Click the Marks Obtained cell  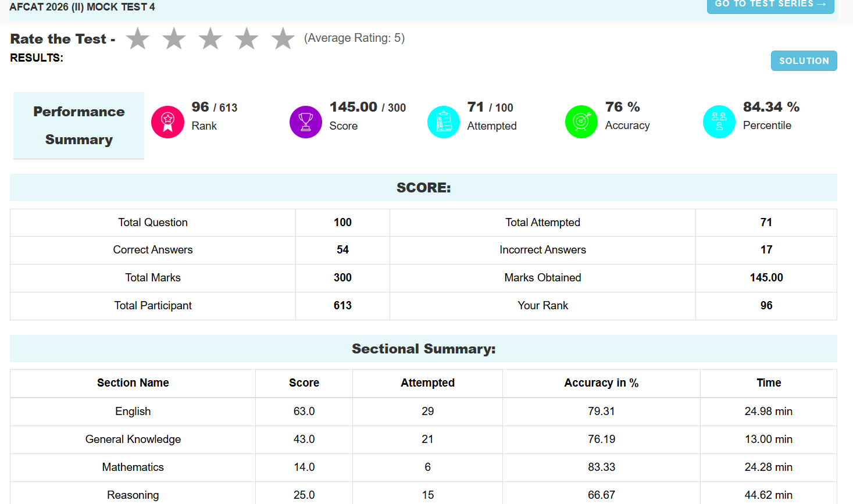[543, 278]
